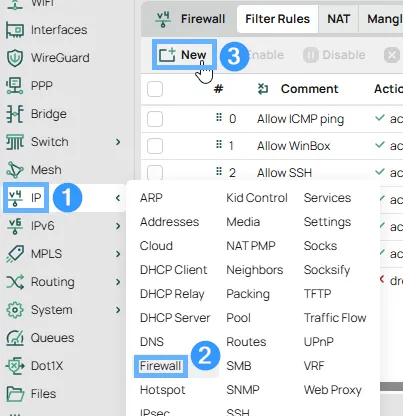Open the System gear icon
403x416 pixels.
pos(15,310)
